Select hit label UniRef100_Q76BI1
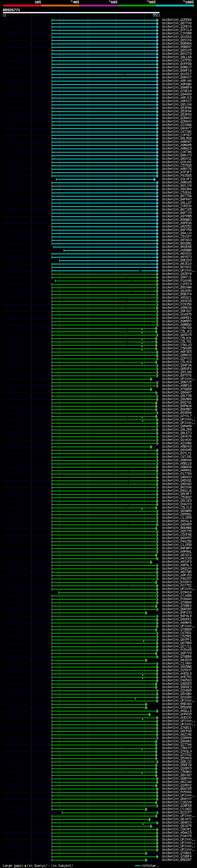The height and width of the screenshot is (868, 197). (x=177, y=728)
